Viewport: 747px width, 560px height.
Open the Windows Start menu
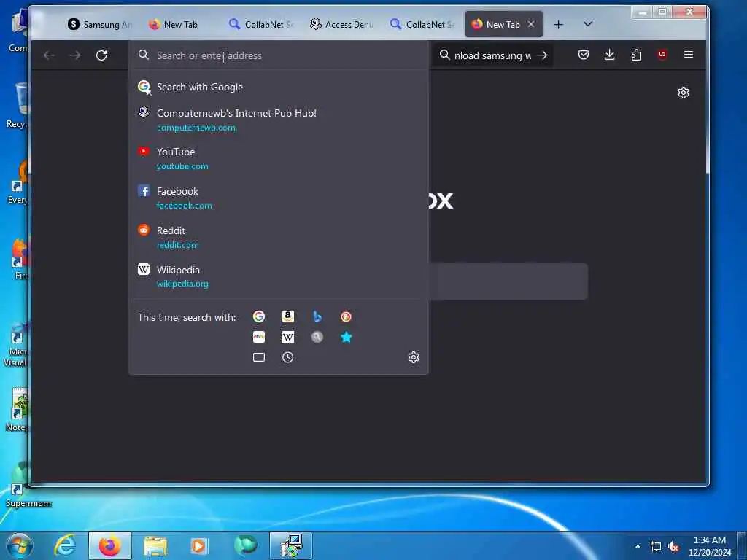coord(20,545)
